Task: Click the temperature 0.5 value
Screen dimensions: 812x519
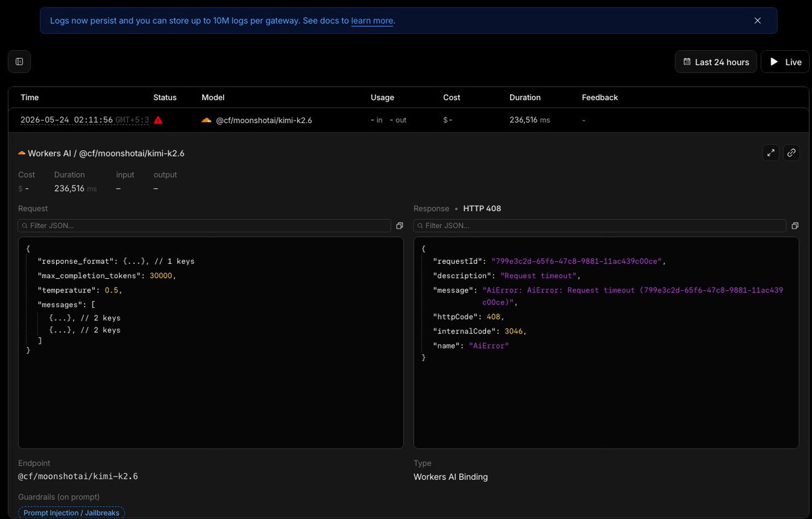Action: click(113, 290)
